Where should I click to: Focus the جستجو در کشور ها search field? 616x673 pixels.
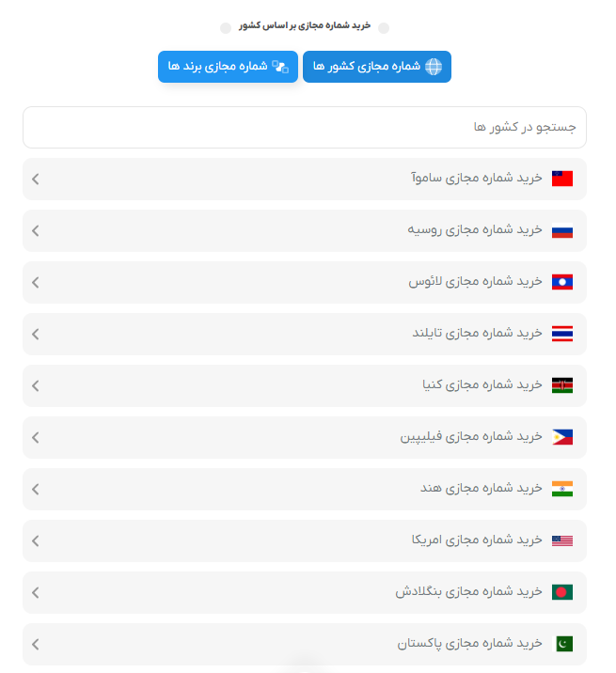point(304,127)
